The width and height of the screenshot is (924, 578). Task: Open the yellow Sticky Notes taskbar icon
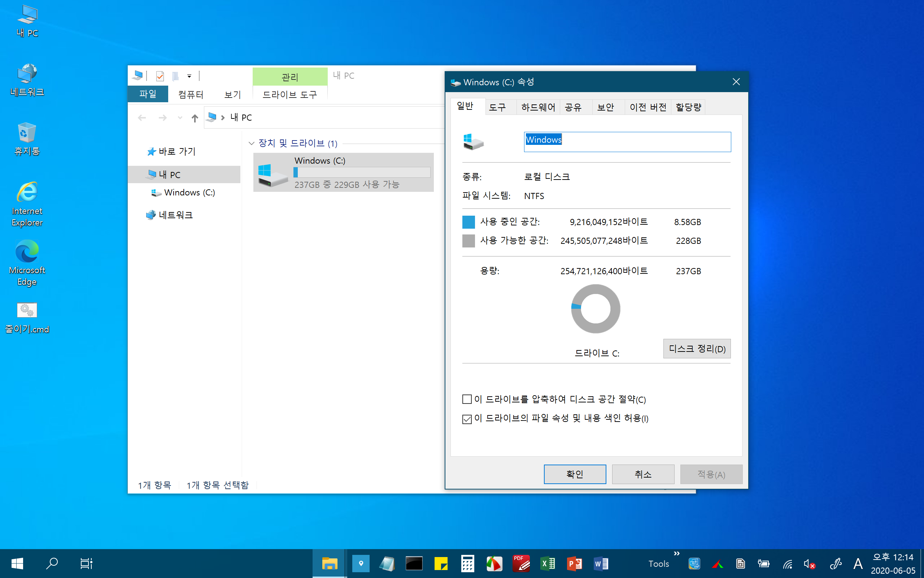(x=441, y=564)
